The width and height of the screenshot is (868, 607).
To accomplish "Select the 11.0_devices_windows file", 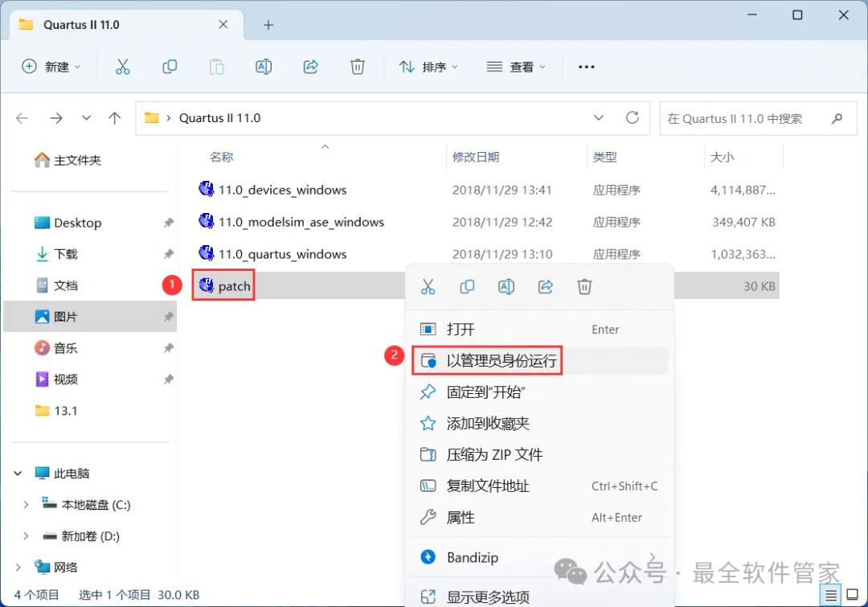I will [282, 190].
